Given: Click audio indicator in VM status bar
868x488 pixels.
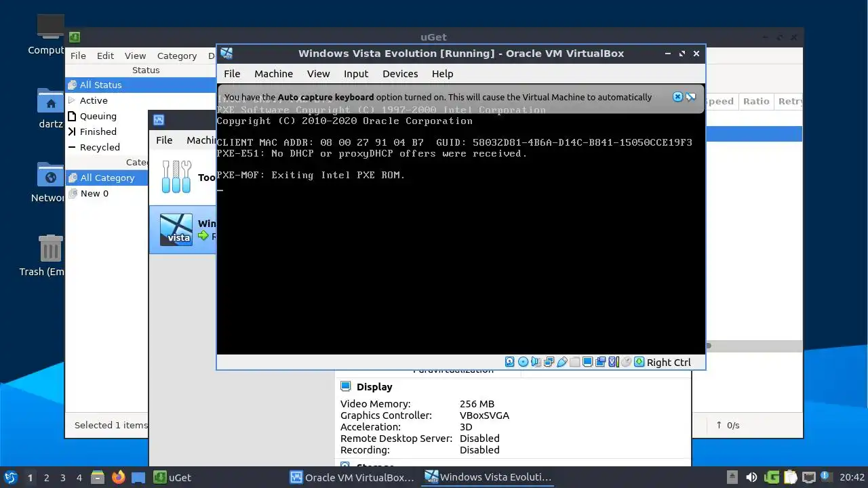Looking at the screenshot, I should (x=536, y=362).
